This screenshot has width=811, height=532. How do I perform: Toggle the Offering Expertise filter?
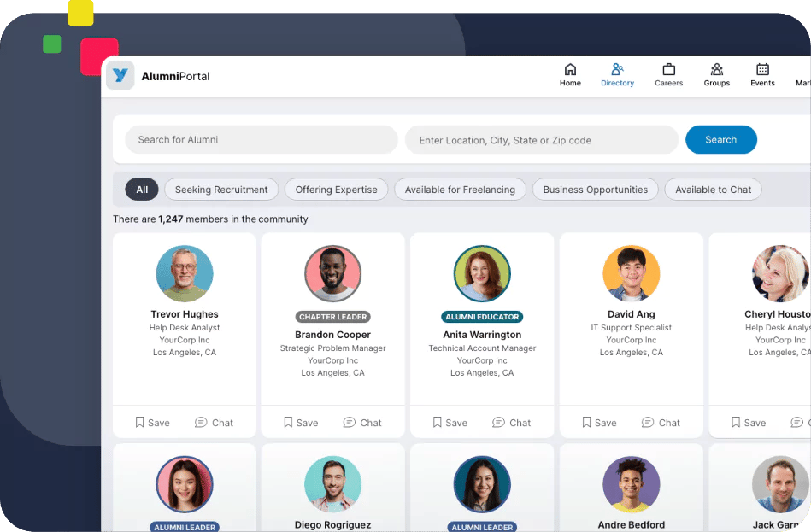336,189
